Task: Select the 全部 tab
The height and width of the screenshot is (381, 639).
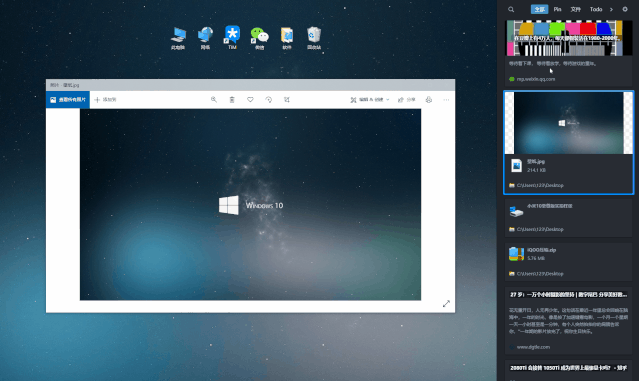Action: 539,9
